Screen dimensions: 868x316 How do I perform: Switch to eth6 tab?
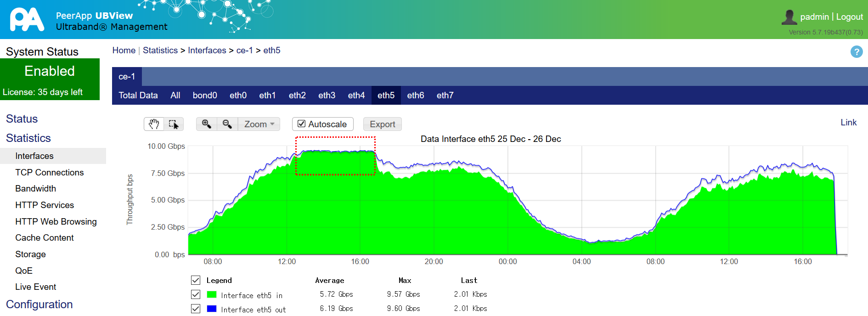point(416,95)
